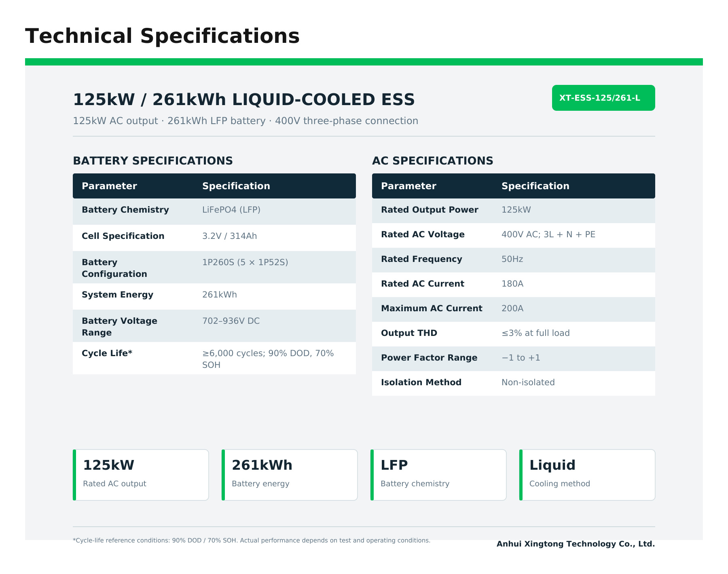Screen dimensions: 728x574
Task: Select the "400V AC; 3L + N + PE" value
Action: pyautogui.click(x=548, y=234)
